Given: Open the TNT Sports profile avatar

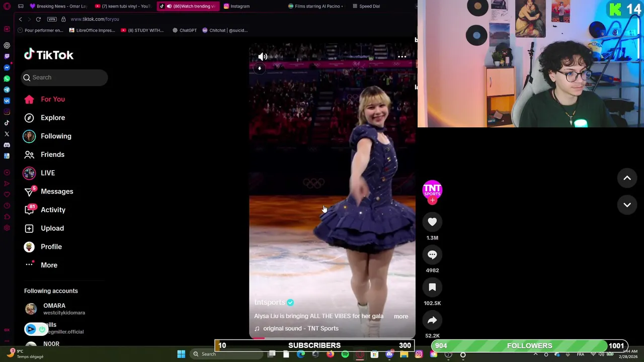Looking at the screenshot, I should [432, 190].
